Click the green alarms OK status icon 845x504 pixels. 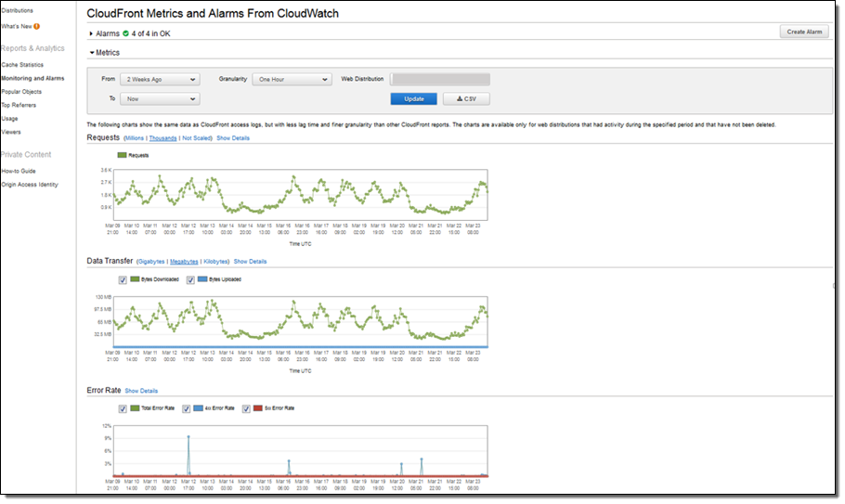tap(126, 33)
